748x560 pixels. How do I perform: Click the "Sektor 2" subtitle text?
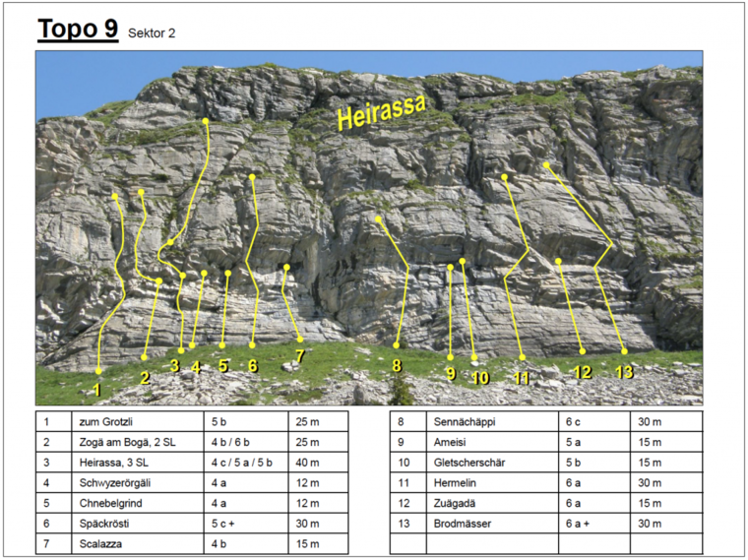[152, 33]
